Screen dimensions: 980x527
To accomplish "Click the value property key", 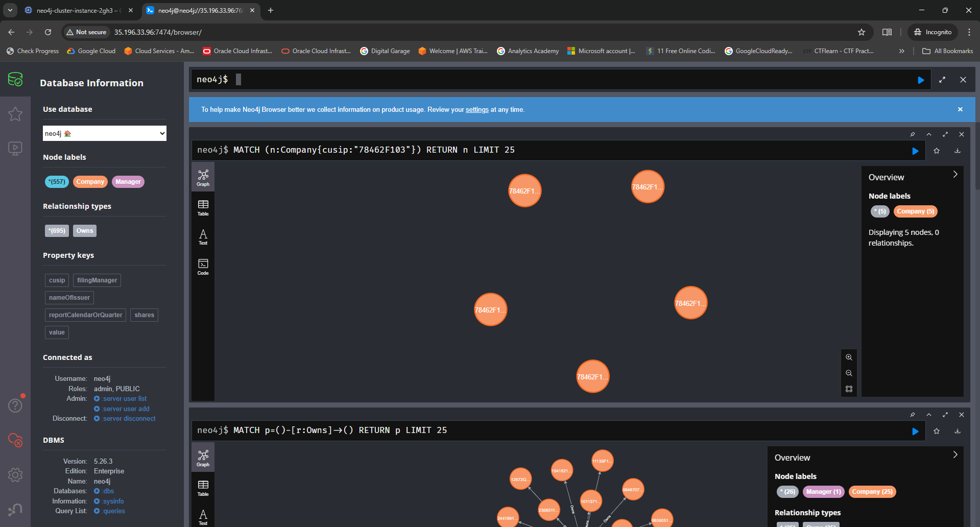I will pyautogui.click(x=57, y=332).
